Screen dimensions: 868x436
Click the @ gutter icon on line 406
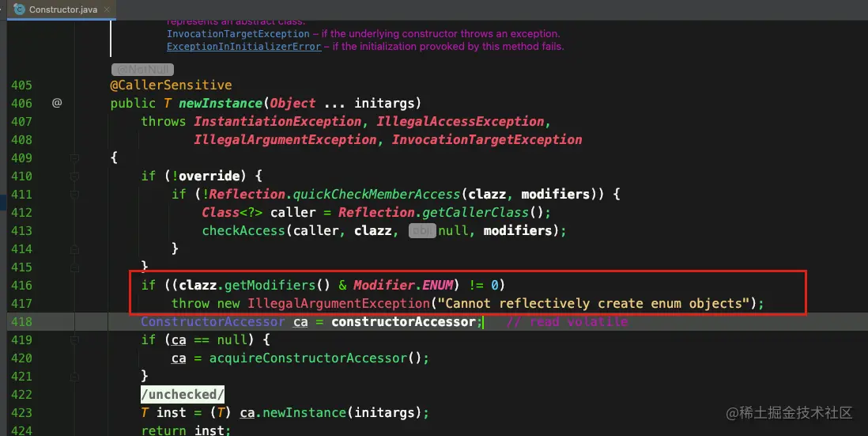pyautogui.click(x=57, y=103)
